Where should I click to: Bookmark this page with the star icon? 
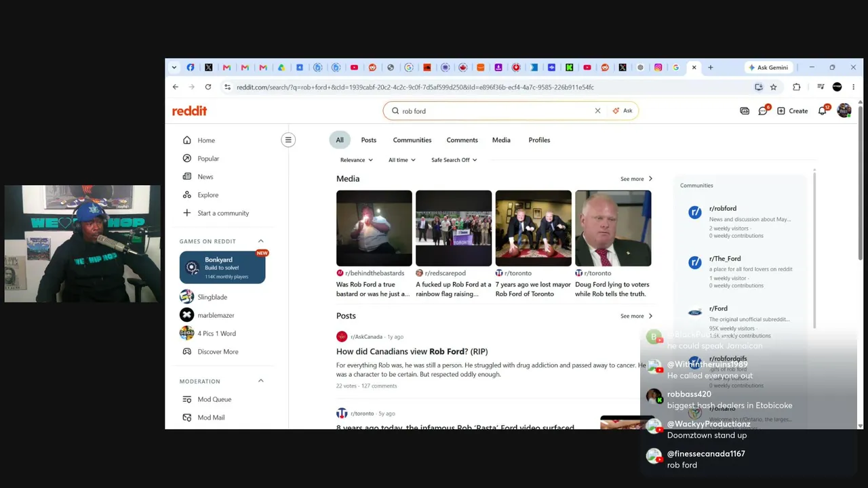pos(773,87)
